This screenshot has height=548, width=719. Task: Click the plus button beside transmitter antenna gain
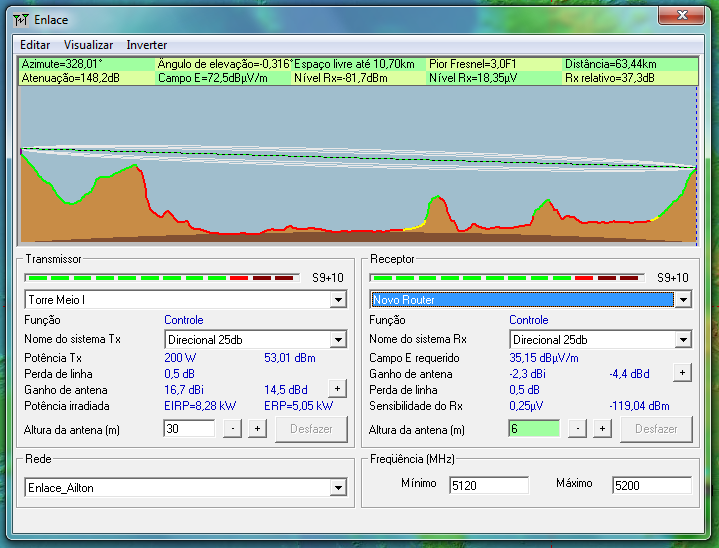pyautogui.click(x=337, y=389)
